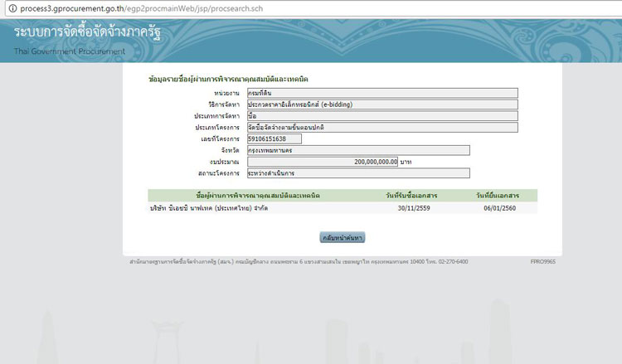Image resolution: width=622 pixels, height=364 pixels.
Task: Click the date 06/01/2560 in the table
Action: click(499, 208)
